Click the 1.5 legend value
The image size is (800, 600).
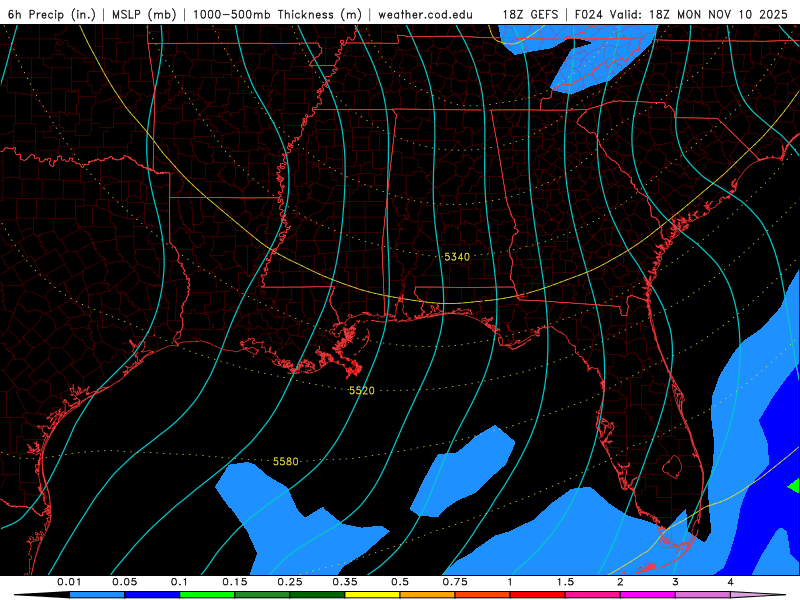565,582
